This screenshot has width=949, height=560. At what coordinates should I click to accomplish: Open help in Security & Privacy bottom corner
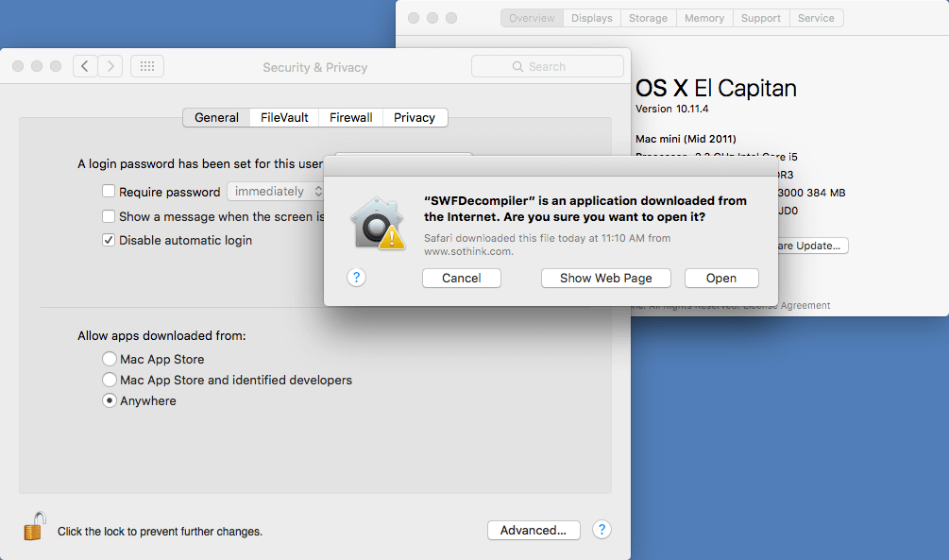click(602, 530)
